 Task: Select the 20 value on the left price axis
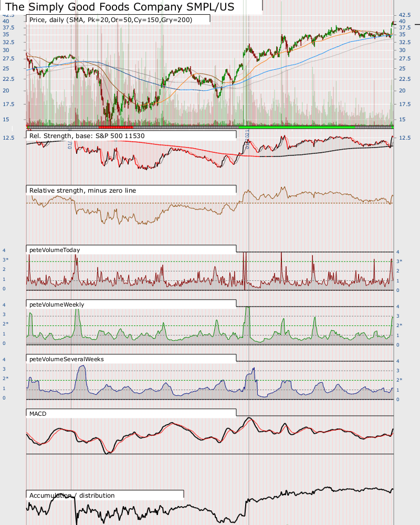(6, 90)
